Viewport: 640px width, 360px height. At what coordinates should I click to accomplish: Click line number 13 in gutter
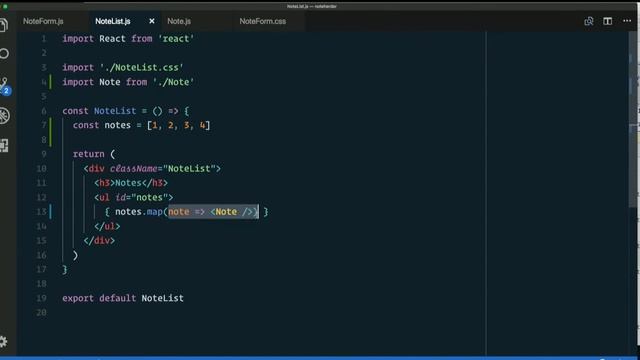pyautogui.click(x=41, y=212)
